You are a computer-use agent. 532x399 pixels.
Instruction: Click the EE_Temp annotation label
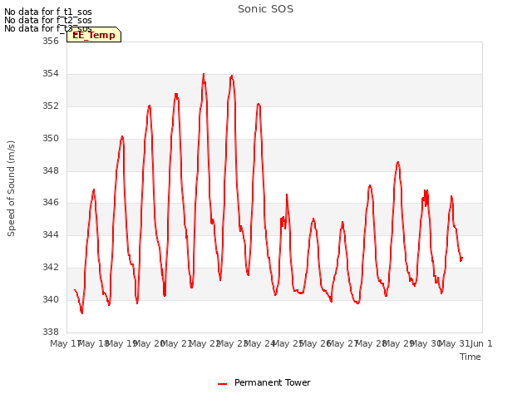94,35
